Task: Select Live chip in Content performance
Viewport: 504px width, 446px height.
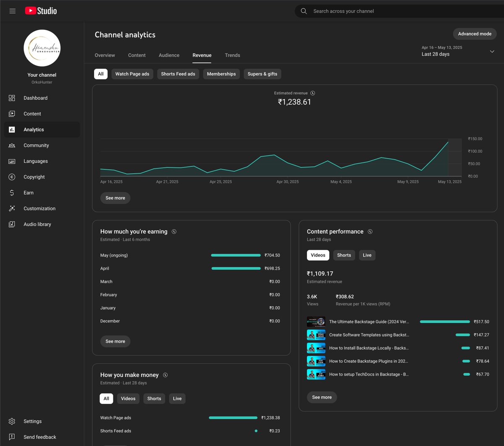Action: point(367,255)
